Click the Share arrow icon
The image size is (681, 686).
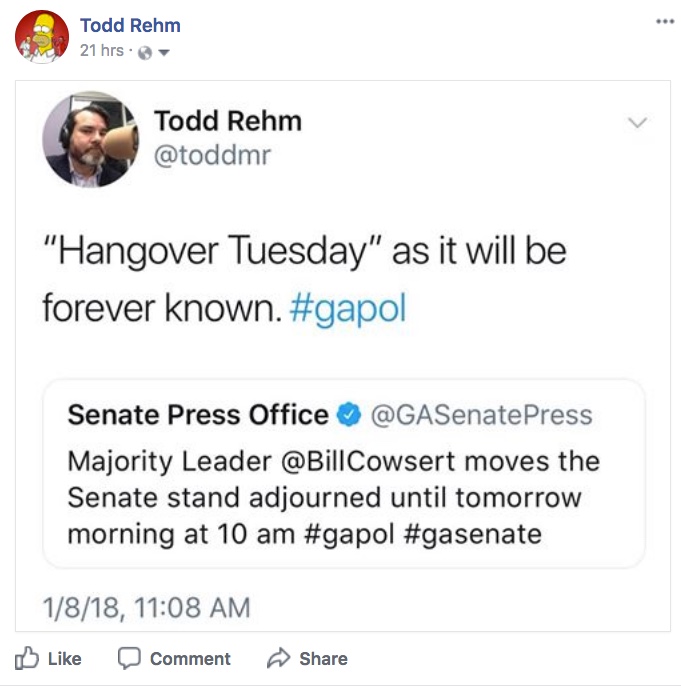pos(279,658)
